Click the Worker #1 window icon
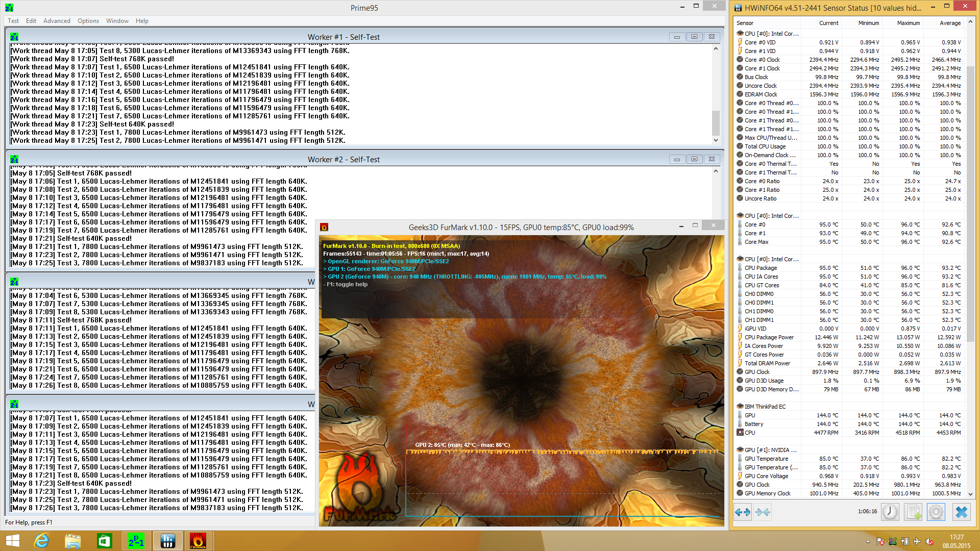The height and width of the screenshot is (551, 980). point(14,37)
